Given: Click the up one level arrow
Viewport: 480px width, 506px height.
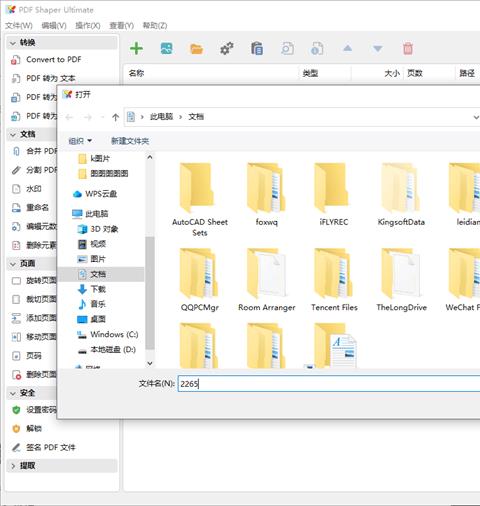Looking at the screenshot, I should pyautogui.click(x=115, y=117).
